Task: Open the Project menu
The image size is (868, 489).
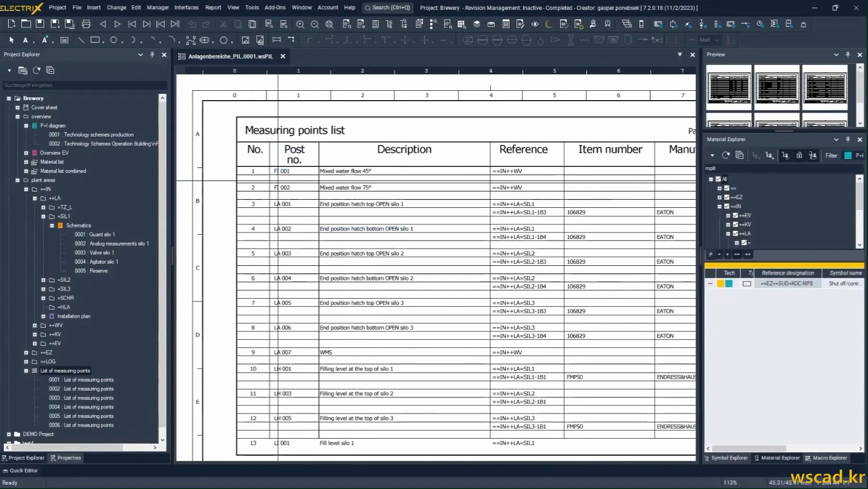Action: coord(57,8)
